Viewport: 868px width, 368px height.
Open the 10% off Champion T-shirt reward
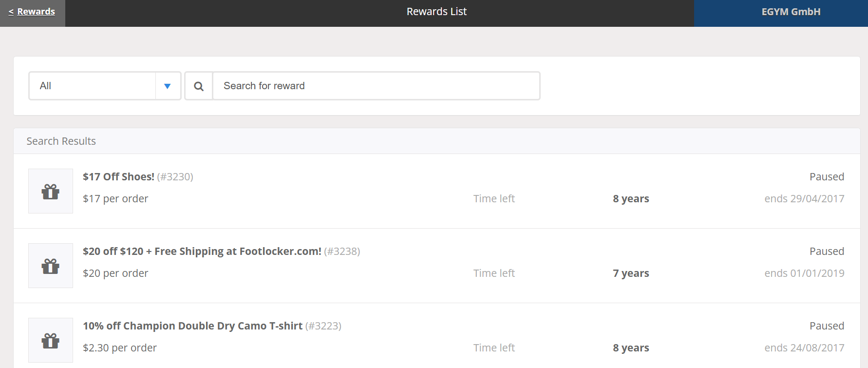tap(192, 326)
